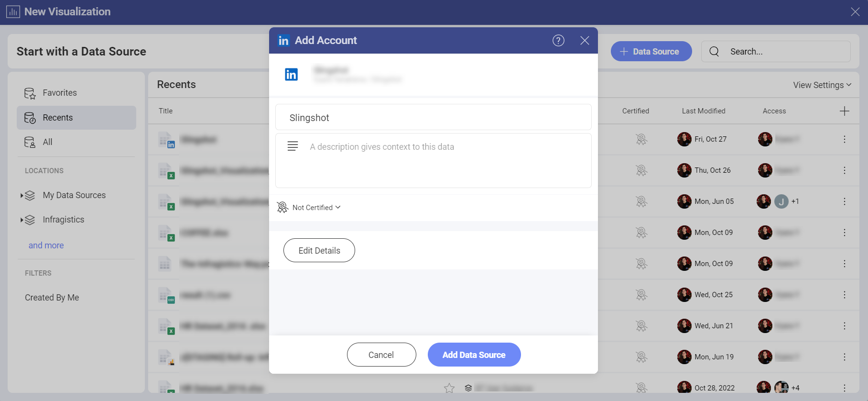
Task: Open the Not Certified dropdown
Action: pos(316,207)
